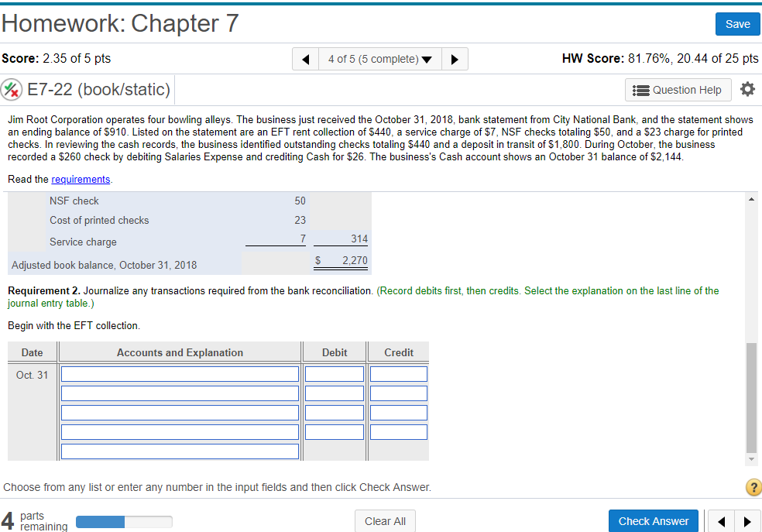Click the parts remaining progress bar
This screenshot has width=762, height=532.
coord(124,521)
